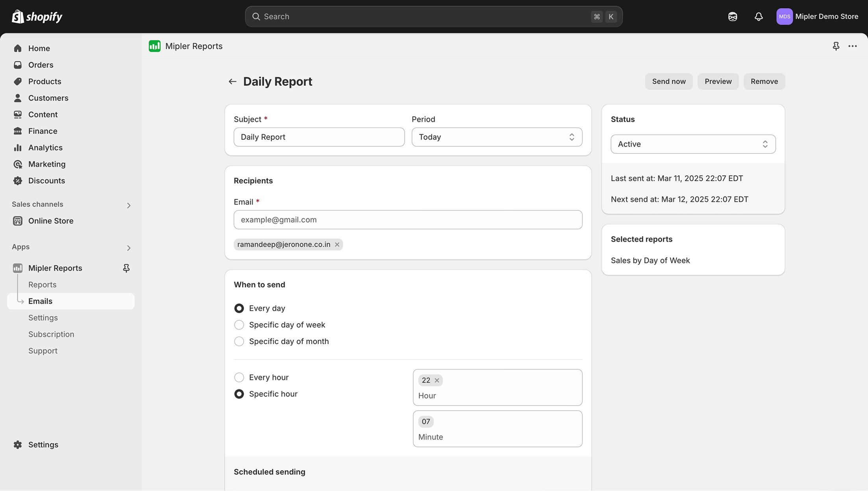This screenshot has height=491, width=868.
Task: Open the Sidekick assistant icon in top bar
Action: (732, 17)
